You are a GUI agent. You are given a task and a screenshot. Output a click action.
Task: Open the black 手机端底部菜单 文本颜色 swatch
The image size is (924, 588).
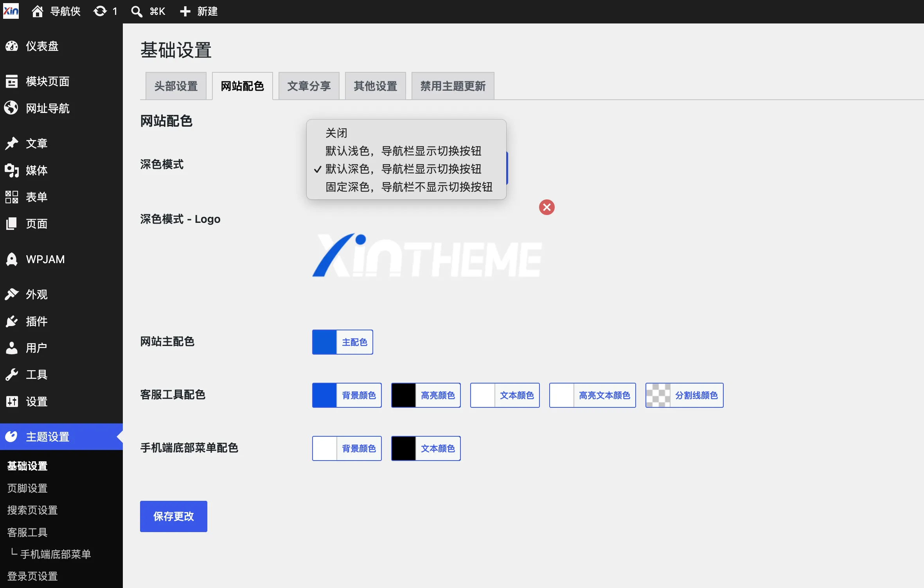[x=404, y=448]
